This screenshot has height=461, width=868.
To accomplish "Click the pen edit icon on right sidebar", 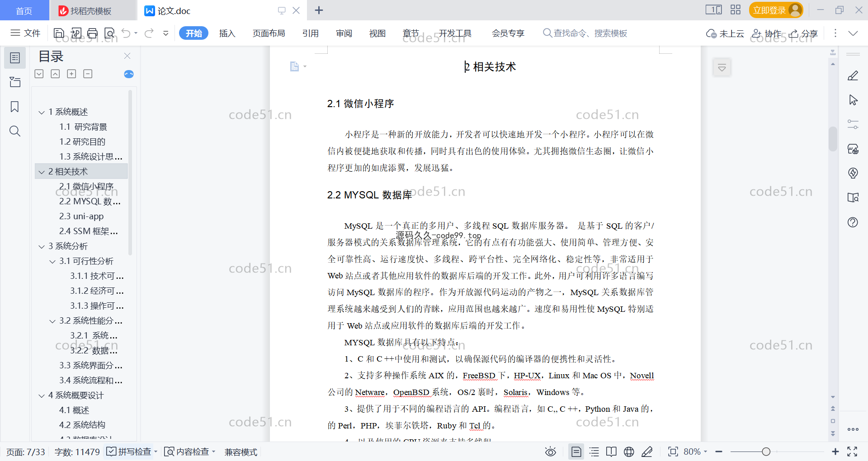I will (x=853, y=75).
